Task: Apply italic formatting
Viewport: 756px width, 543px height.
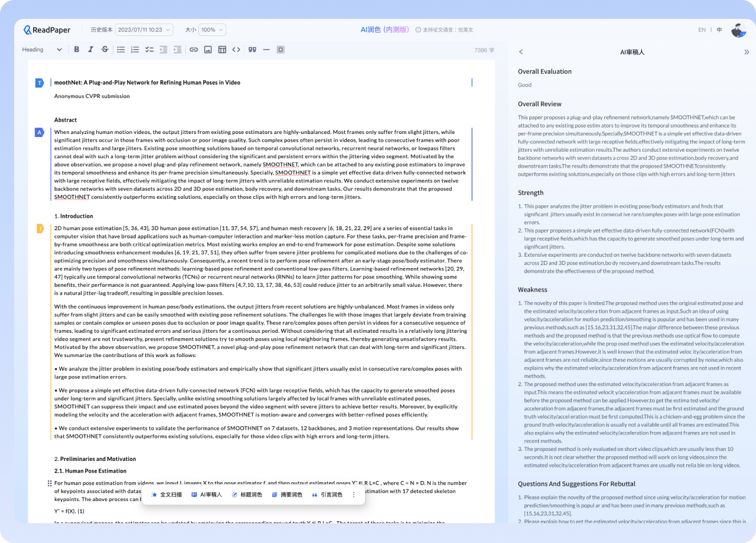Action: tap(90, 50)
